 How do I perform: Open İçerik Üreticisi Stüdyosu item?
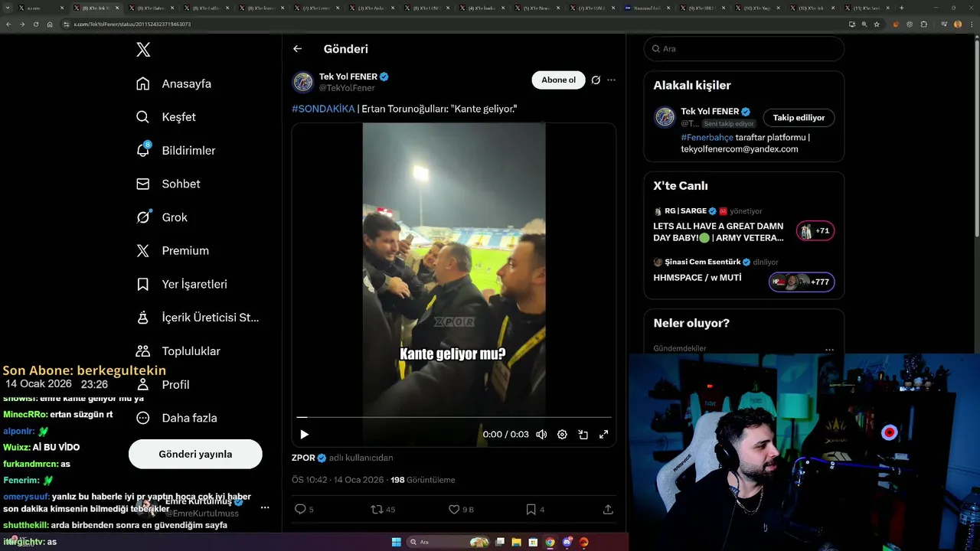point(198,318)
